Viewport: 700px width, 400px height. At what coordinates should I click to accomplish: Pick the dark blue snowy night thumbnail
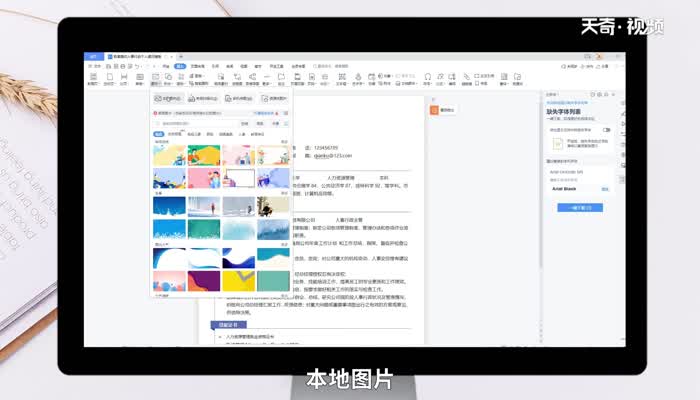[x=169, y=207]
